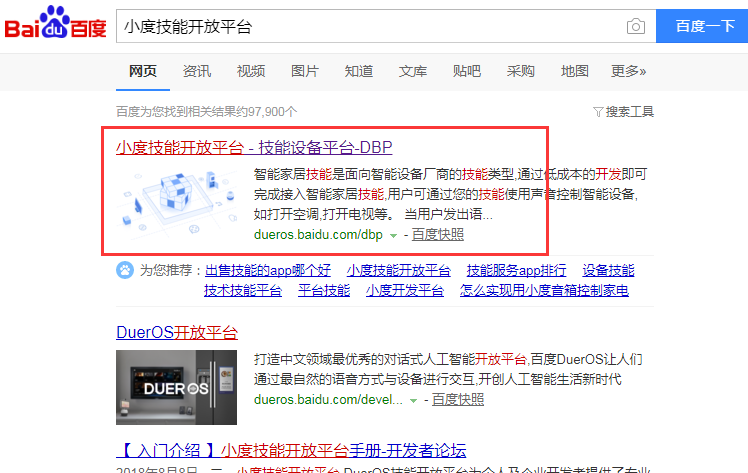The height and width of the screenshot is (473, 748).
Task: Click the search tools filter icon
Action: point(598,112)
